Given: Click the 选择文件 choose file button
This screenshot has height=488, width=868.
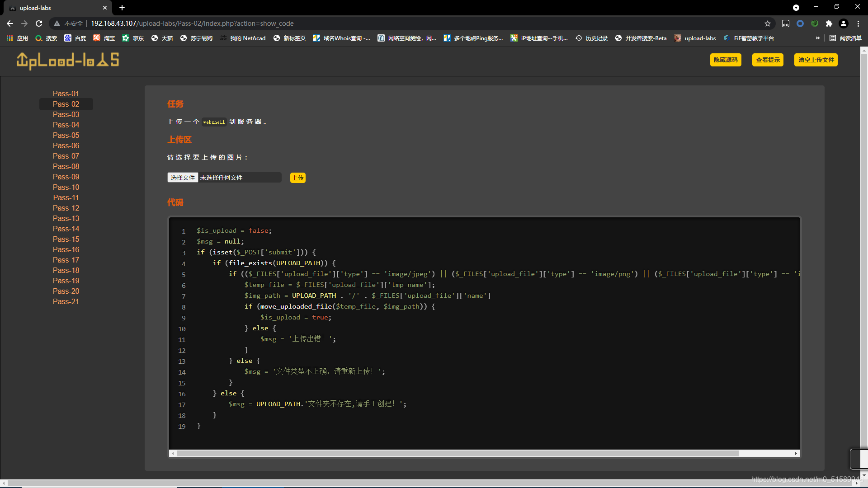Looking at the screenshot, I should 183,178.
